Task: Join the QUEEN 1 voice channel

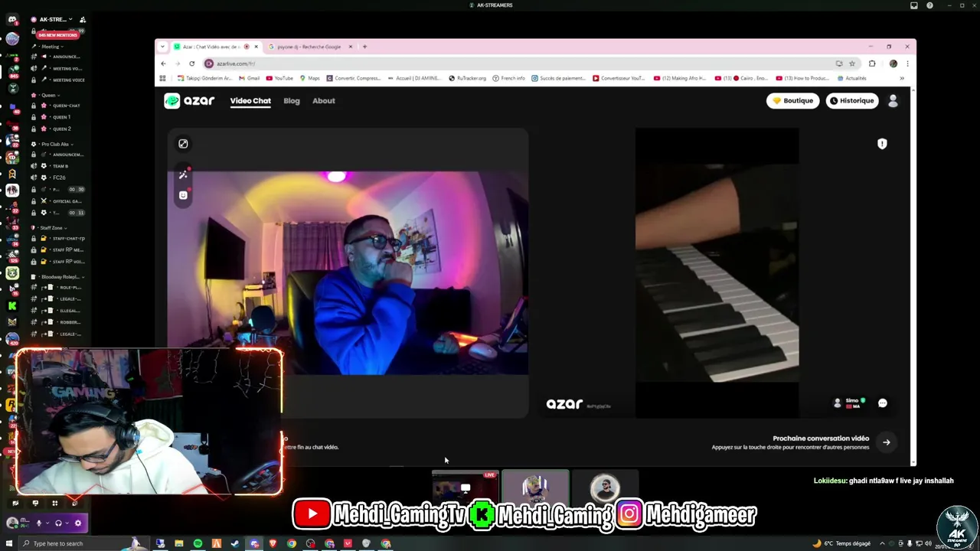Action: pyautogui.click(x=58, y=117)
